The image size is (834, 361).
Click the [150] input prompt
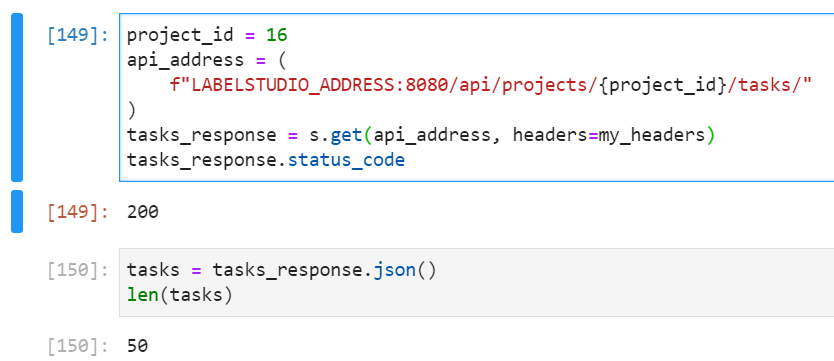(78, 271)
